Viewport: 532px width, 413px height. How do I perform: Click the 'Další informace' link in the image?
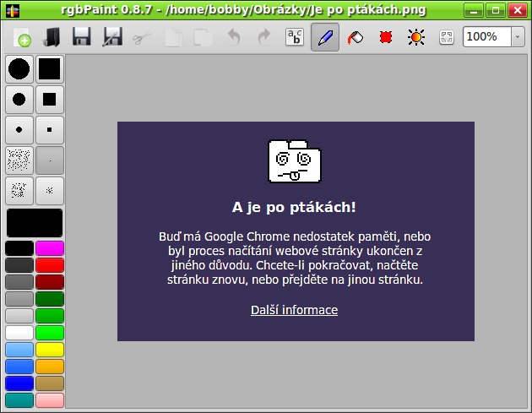pos(294,310)
